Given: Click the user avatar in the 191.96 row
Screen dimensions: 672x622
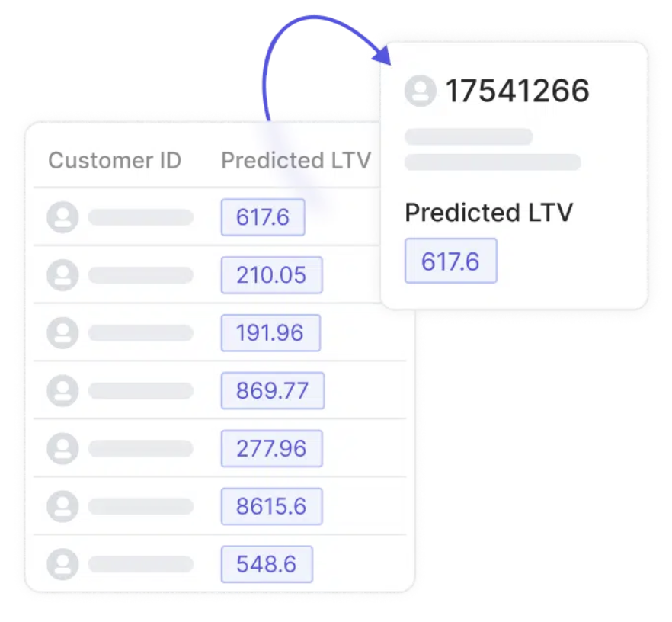Looking at the screenshot, I should point(62,332).
